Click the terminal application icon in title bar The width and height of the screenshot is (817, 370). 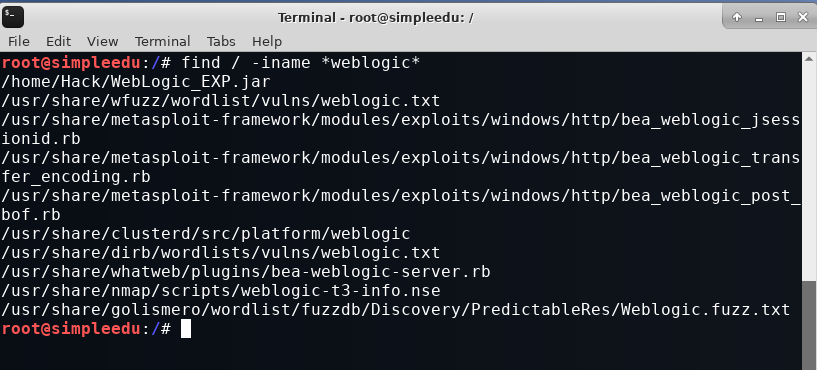pyautogui.click(x=13, y=17)
